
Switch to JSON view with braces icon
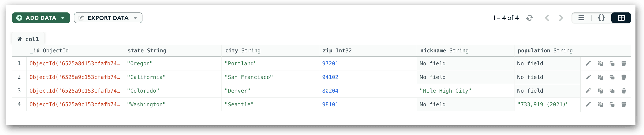point(601,18)
